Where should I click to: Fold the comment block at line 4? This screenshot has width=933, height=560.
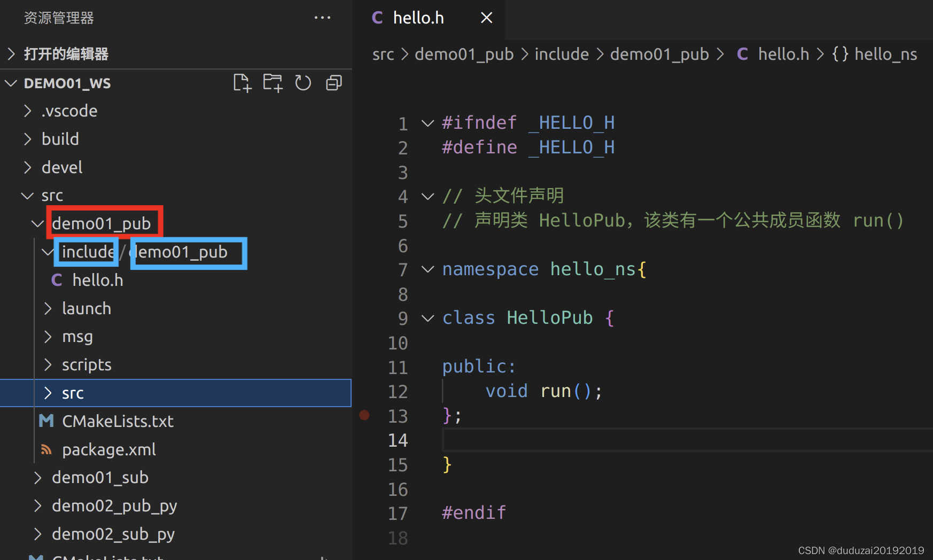[427, 197]
